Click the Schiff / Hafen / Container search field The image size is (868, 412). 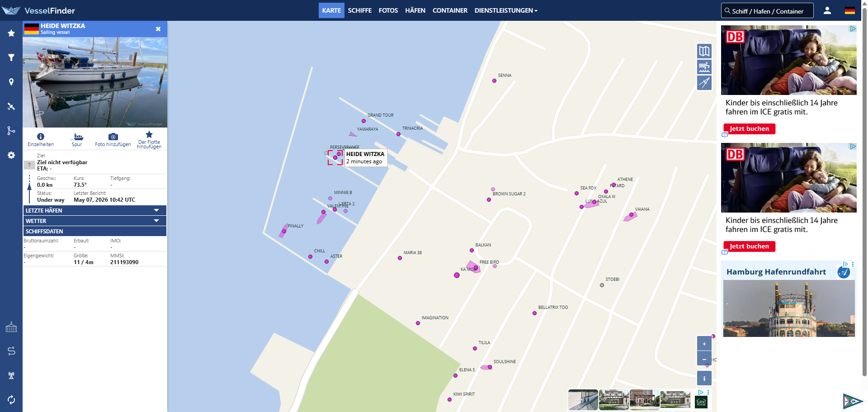[767, 10]
